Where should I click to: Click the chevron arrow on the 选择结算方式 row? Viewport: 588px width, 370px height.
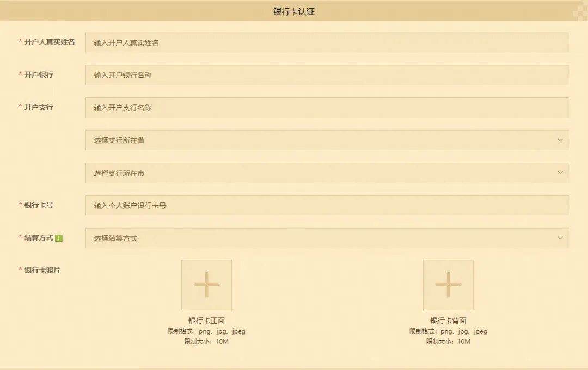(560, 238)
